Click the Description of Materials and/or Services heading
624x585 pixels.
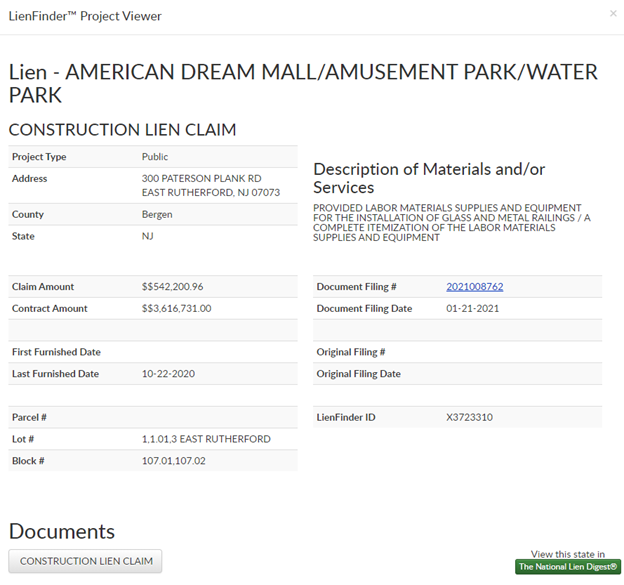[429, 178]
